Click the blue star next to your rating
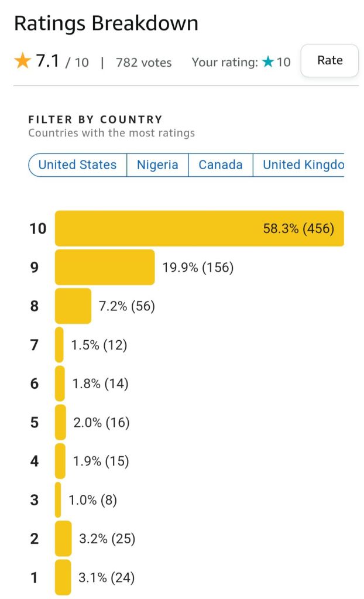364x599 pixels. (268, 61)
